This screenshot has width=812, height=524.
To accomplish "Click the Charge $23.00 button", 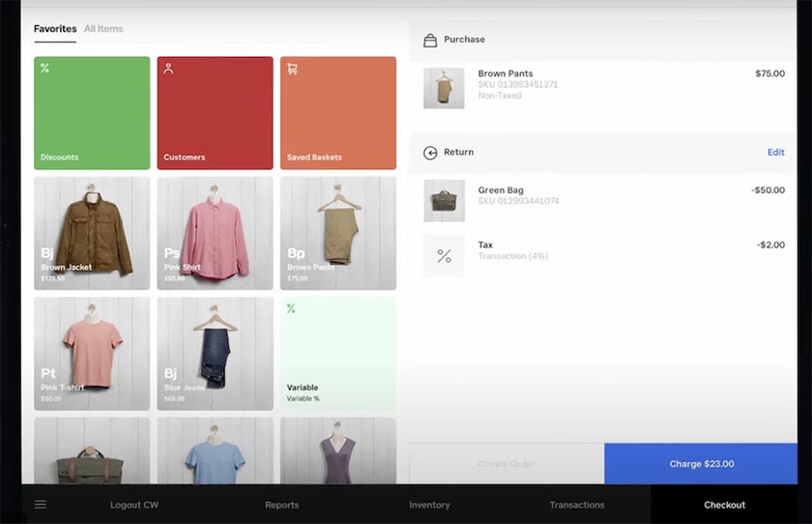I will [701, 464].
